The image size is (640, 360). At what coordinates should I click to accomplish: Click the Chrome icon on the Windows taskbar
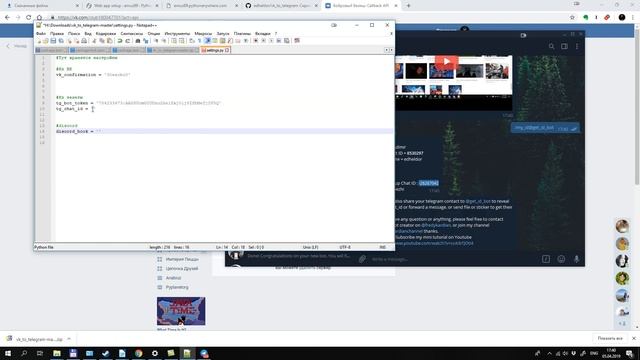tap(138, 353)
